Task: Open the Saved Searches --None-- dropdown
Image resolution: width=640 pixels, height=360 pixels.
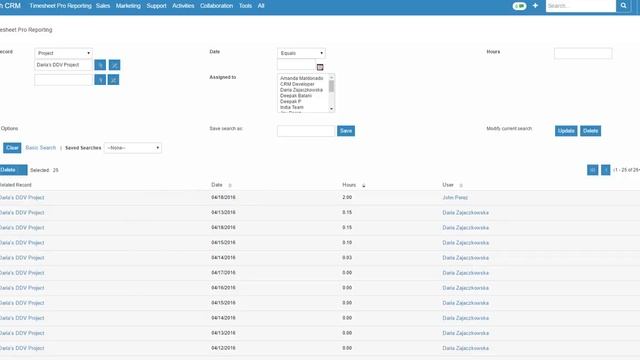Action: coord(133,148)
